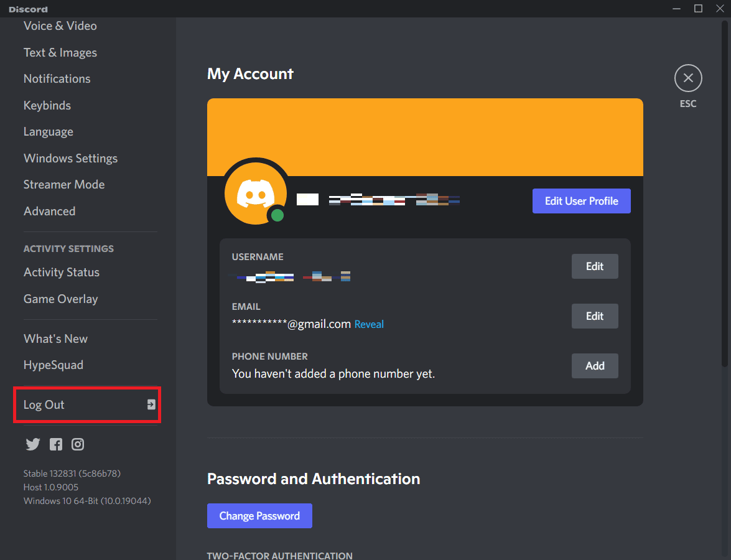731x560 pixels.
Task: Open Text & Images settings
Action: click(x=60, y=52)
